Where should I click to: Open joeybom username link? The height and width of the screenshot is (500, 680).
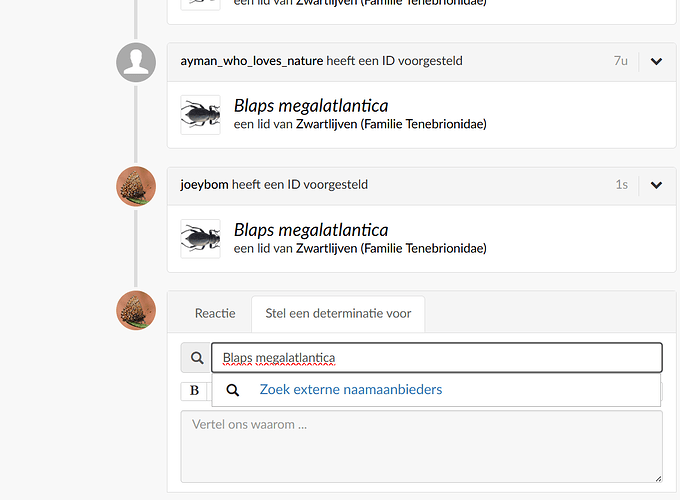coord(204,185)
